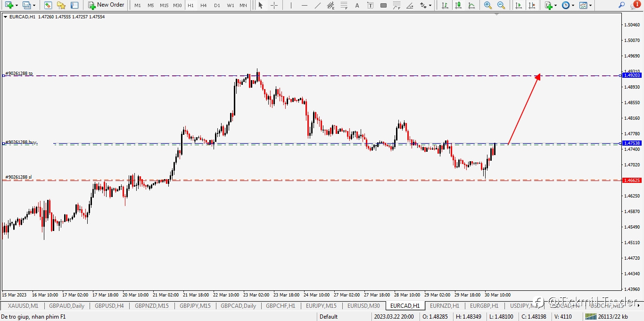644x321 pixels.
Task: Select the text 'A' tool
Action: click(x=357, y=5)
